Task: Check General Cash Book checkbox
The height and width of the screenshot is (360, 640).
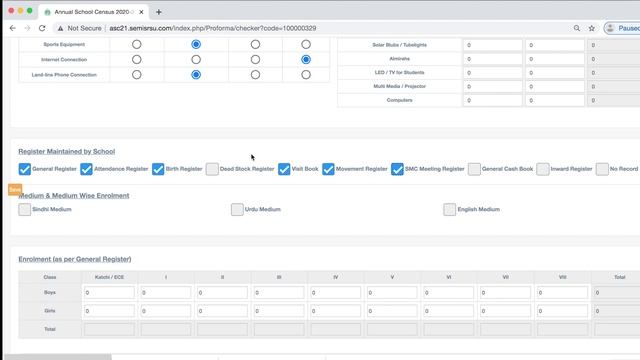Action: tap(474, 169)
